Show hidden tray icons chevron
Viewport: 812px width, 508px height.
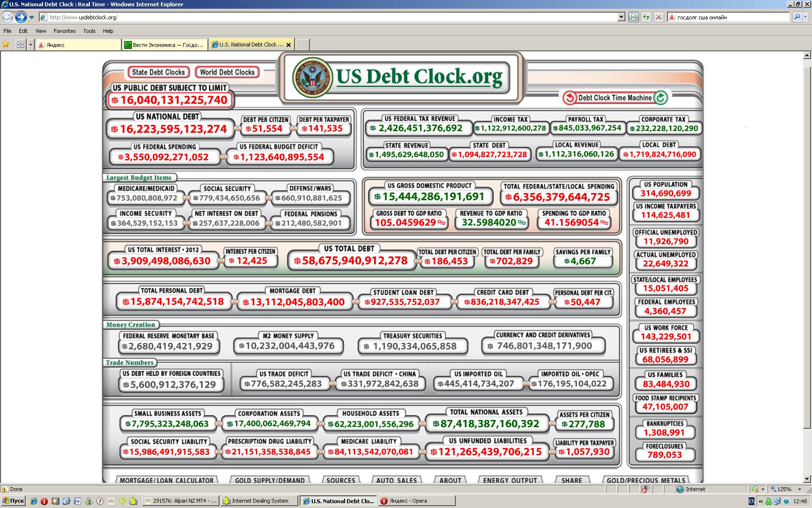[x=761, y=501]
